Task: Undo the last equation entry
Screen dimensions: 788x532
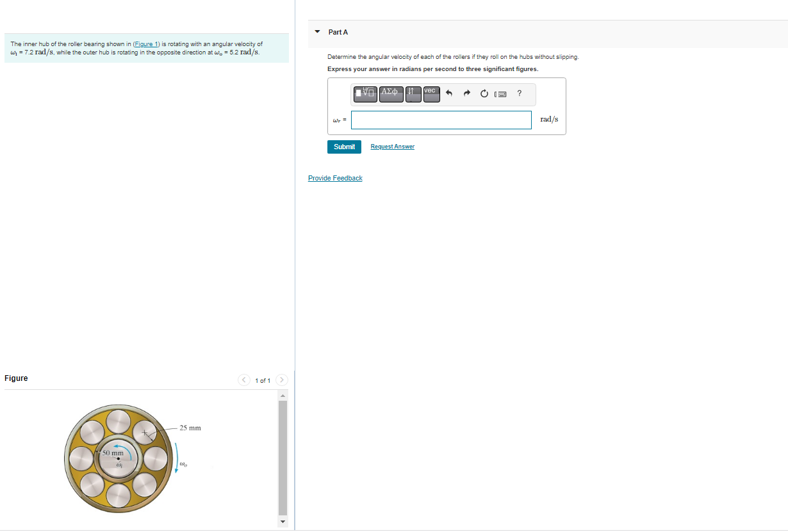Action: [448, 93]
